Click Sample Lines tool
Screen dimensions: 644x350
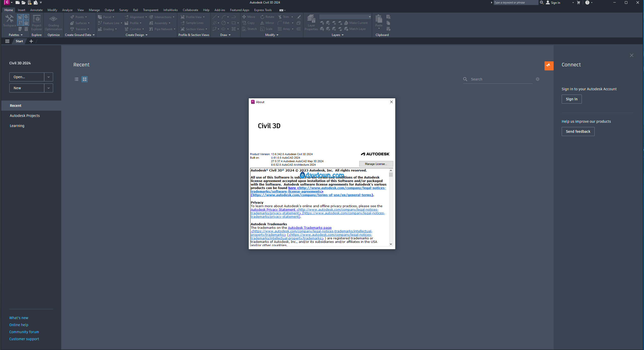(x=192, y=23)
